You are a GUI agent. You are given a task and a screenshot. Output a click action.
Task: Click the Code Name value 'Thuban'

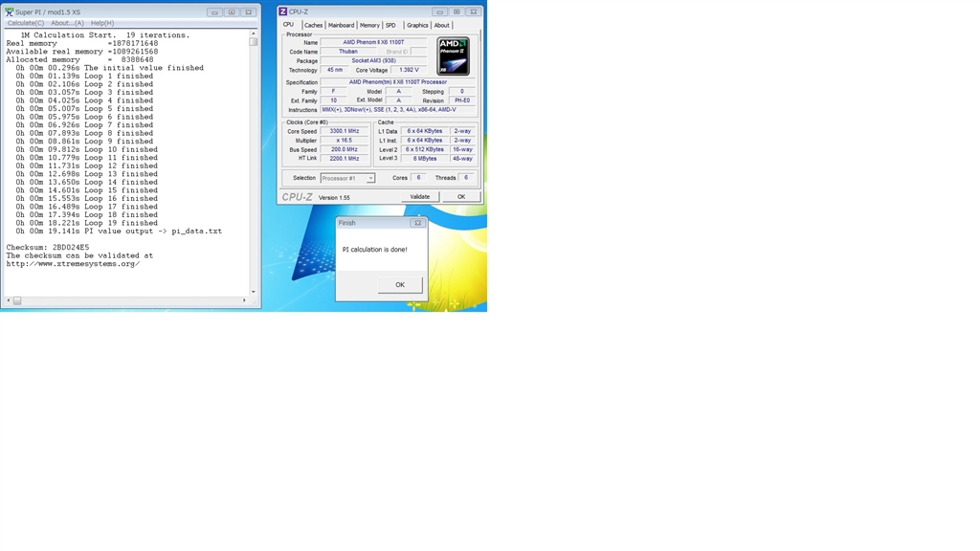pos(348,52)
